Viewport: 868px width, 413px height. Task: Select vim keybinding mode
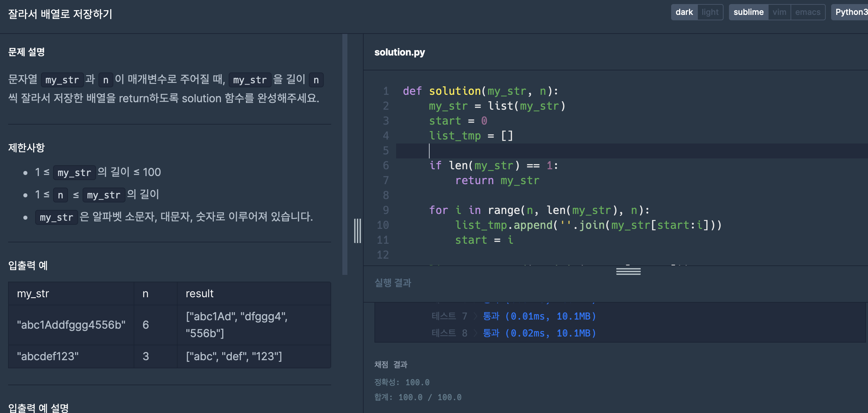tap(779, 12)
